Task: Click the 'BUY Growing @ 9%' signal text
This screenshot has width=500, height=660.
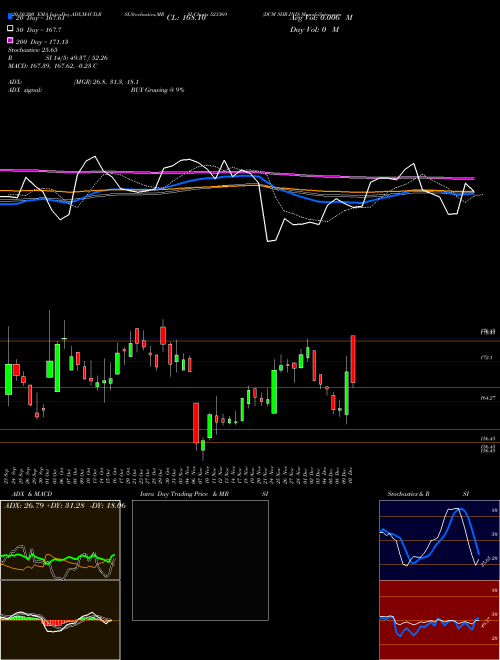Action: (157, 90)
